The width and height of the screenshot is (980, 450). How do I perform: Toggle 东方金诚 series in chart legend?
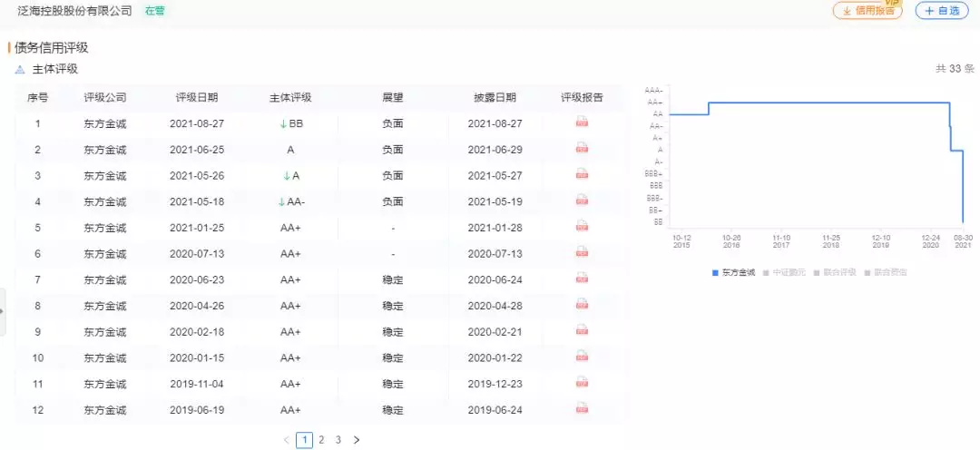733,272
